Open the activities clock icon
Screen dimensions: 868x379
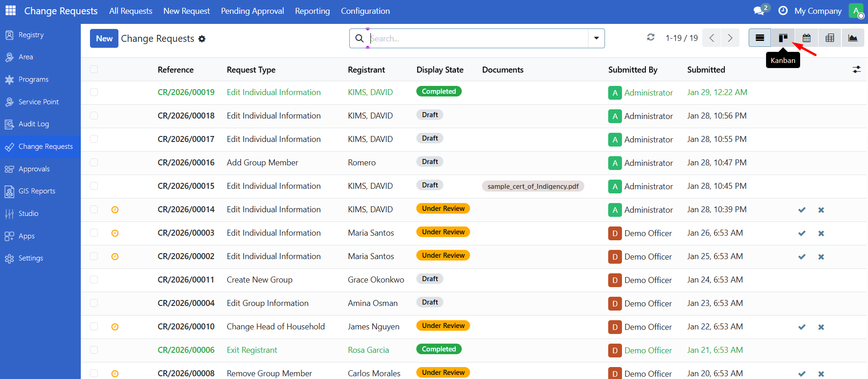(783, 11)
